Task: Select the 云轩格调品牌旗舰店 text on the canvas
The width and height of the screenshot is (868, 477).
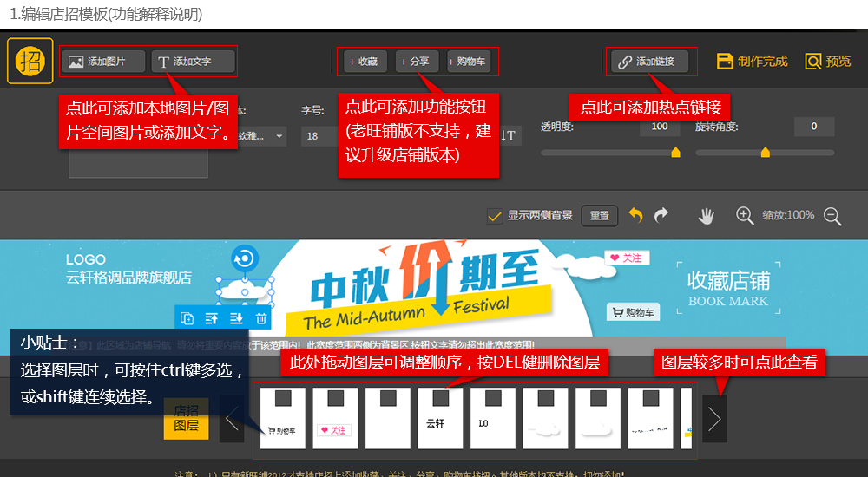Action: pyautogui.click(x=129, y=278)
